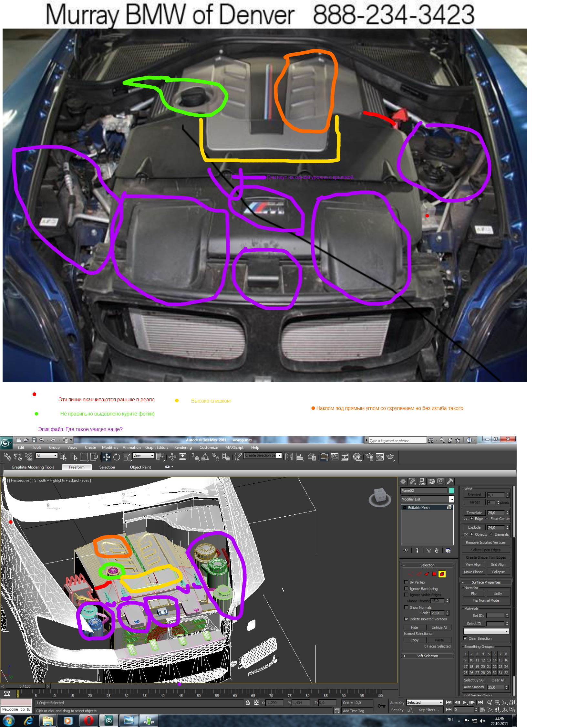Collapse the Selection rollout
This screenshot has width=588, height=727.
[x=427, y=565]
